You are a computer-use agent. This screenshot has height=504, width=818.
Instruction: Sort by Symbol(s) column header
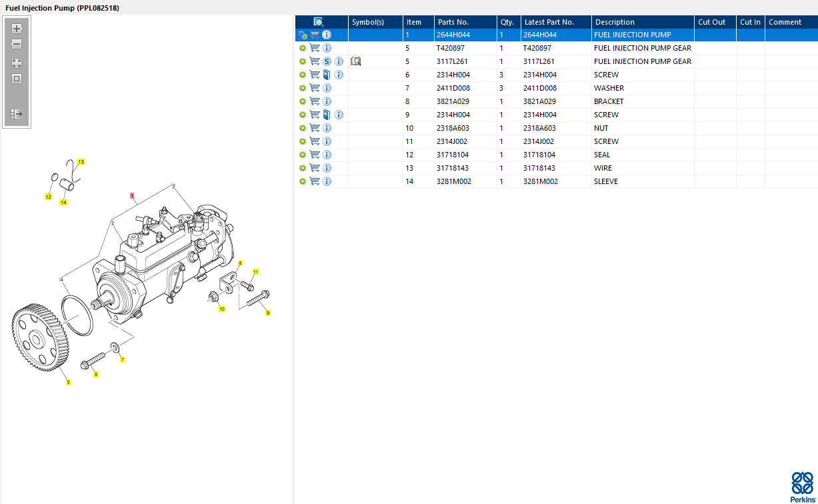(x=376, y=22)
